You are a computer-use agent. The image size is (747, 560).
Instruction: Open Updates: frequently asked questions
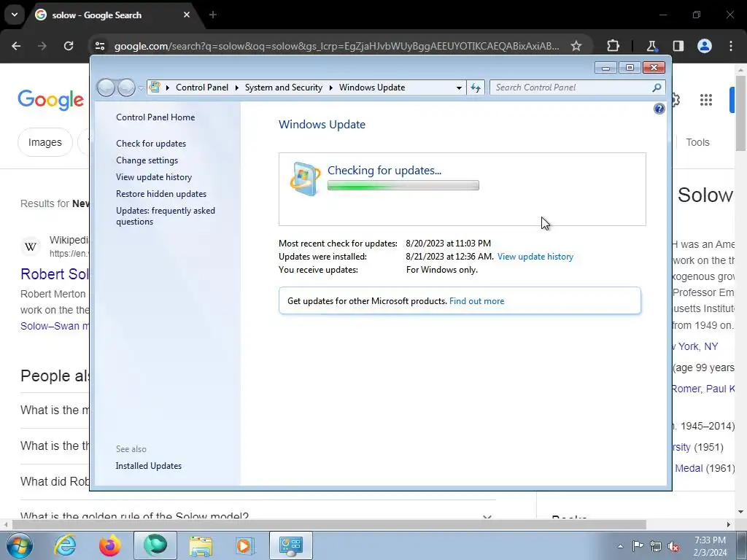click(166, 216)
